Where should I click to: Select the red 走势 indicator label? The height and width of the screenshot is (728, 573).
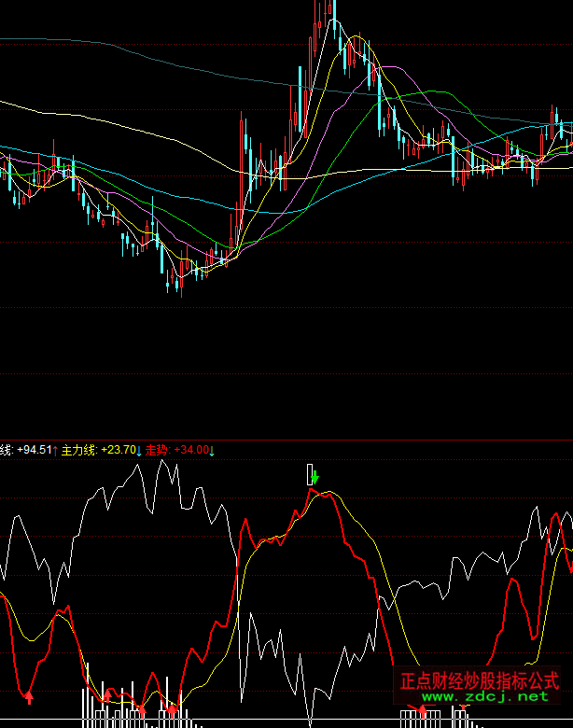[157, 451]
